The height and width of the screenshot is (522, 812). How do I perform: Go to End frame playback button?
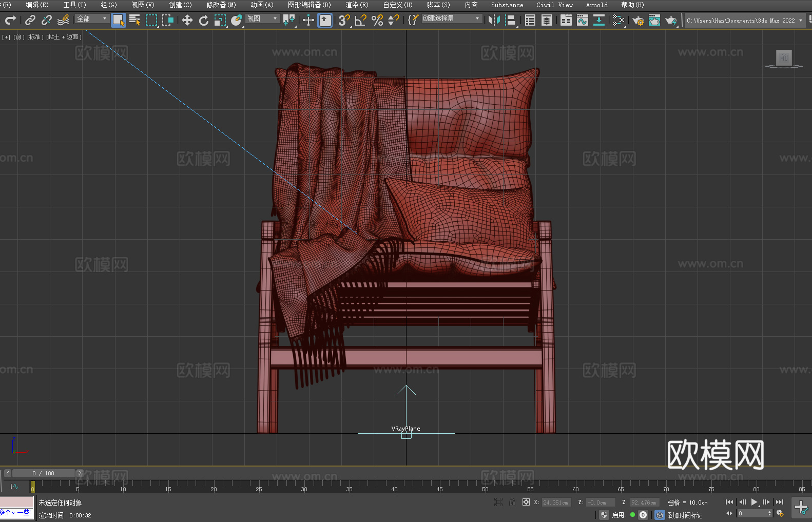(780, 502)
